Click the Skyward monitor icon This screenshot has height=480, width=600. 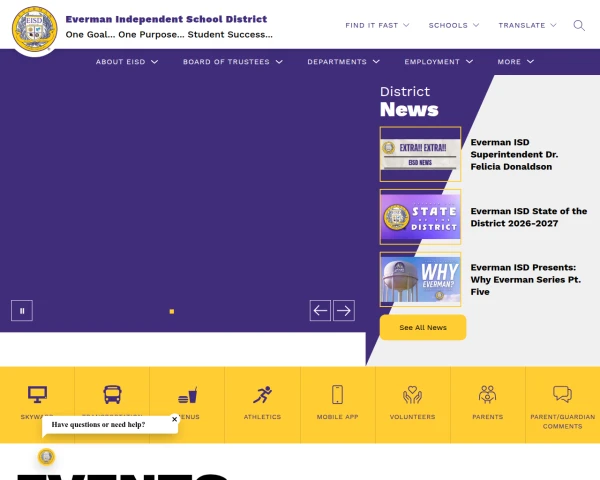click(37, 394)
